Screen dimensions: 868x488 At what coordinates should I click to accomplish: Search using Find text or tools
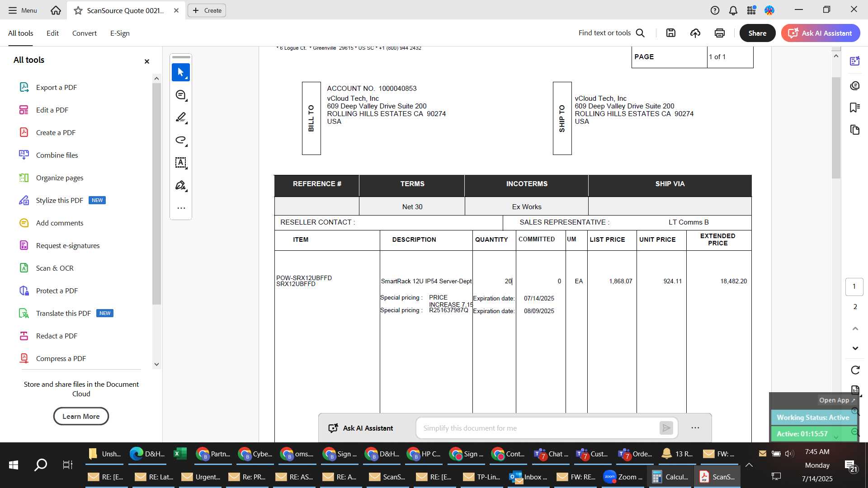[612, 33]
